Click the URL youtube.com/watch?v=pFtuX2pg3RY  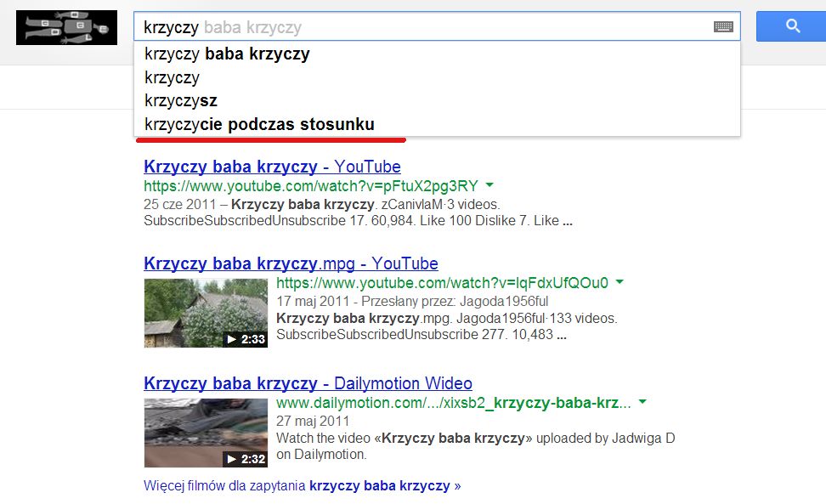point(311,186)
